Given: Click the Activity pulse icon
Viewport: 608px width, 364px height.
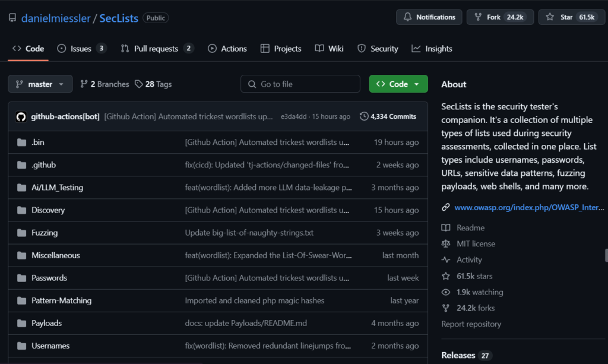Looking at the screenshot, I should [x=446, y=259].
